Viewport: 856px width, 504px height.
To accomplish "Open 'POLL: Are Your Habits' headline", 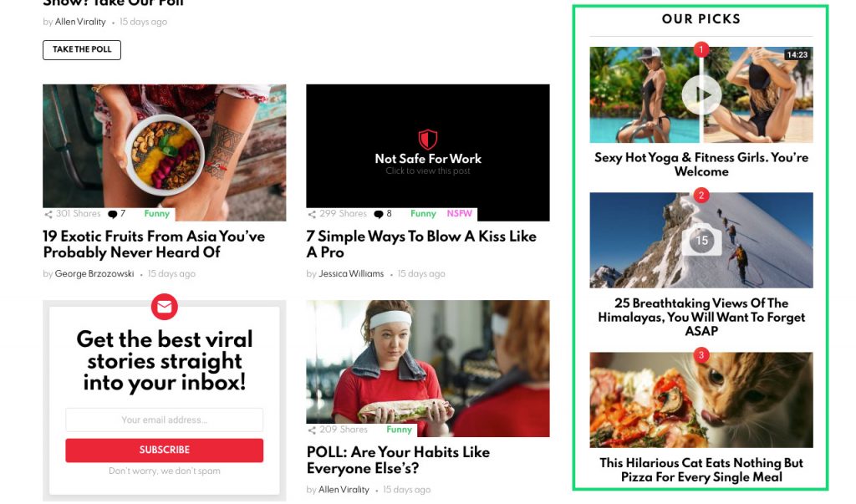I will pyautogui.click(x=398, y=460).
